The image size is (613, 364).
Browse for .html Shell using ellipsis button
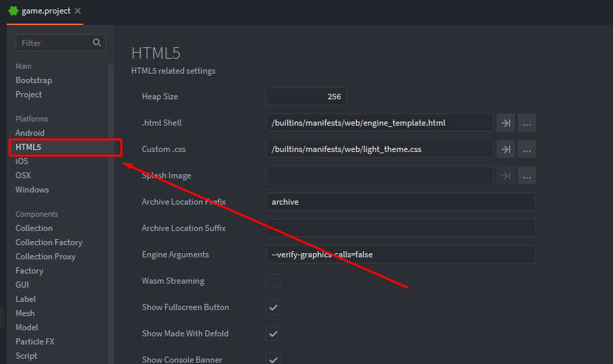click(x=526, y=123)
